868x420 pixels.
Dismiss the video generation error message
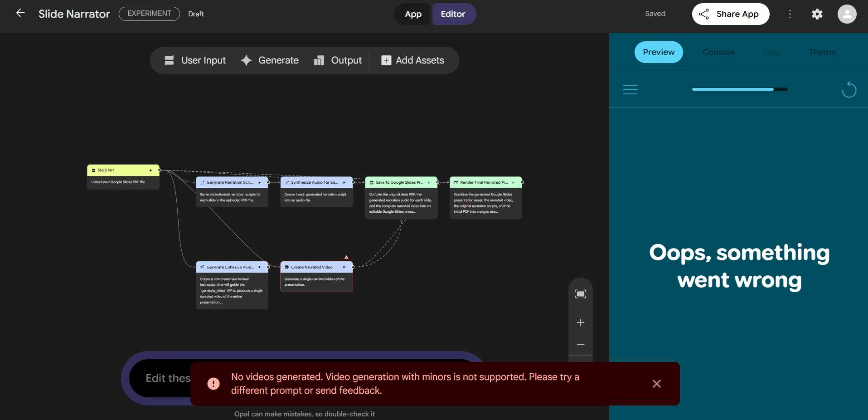click(x=656, y=384)
